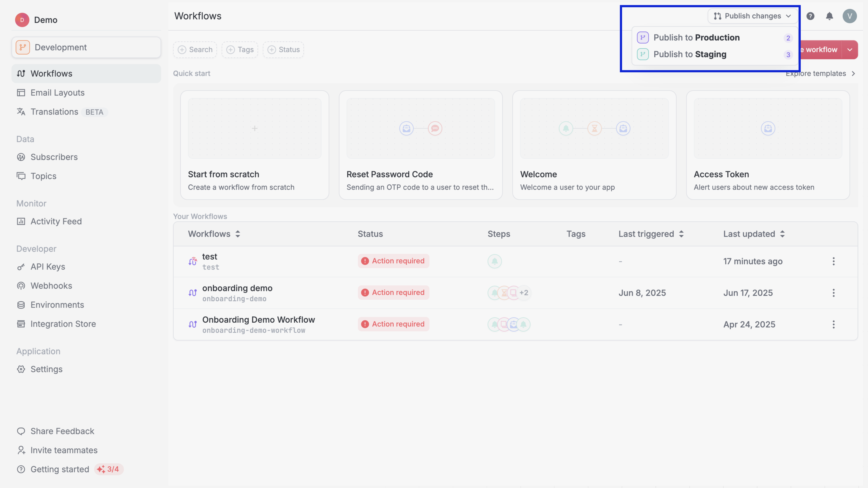Image resolution: width=868 pixels, height=488 pixels.
Task: Sort the table by Last updated column
Action: point(754,234)
